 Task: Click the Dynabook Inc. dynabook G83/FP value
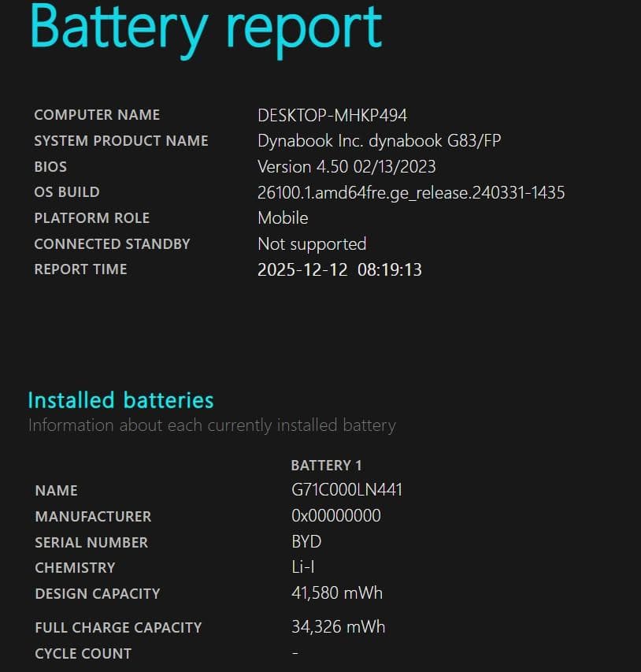point(379,141)
